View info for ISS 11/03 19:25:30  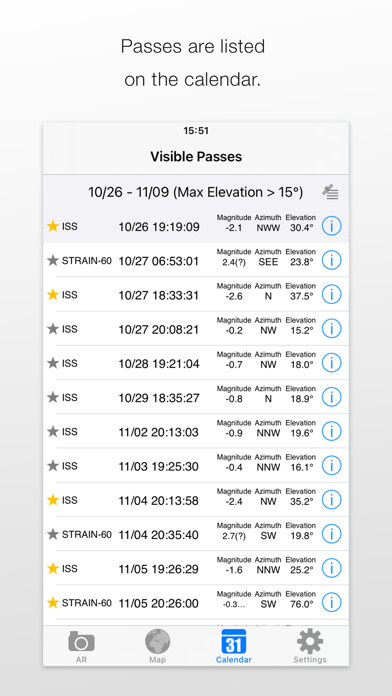331,466
